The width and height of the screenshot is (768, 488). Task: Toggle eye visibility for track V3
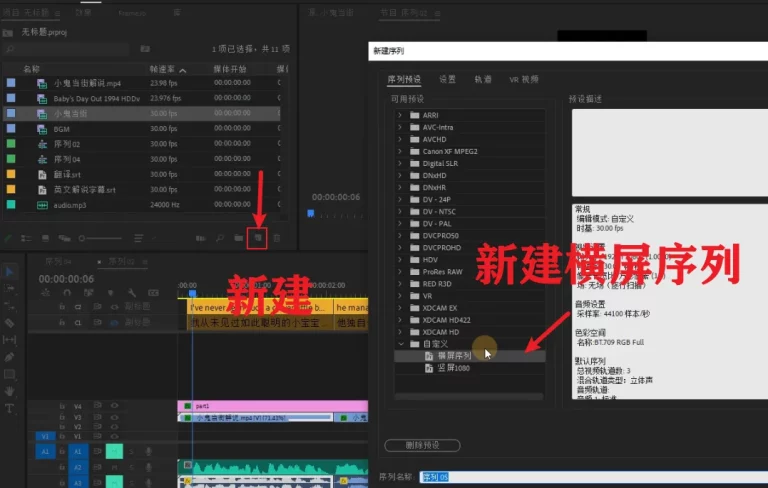click(x=113, y=416)
